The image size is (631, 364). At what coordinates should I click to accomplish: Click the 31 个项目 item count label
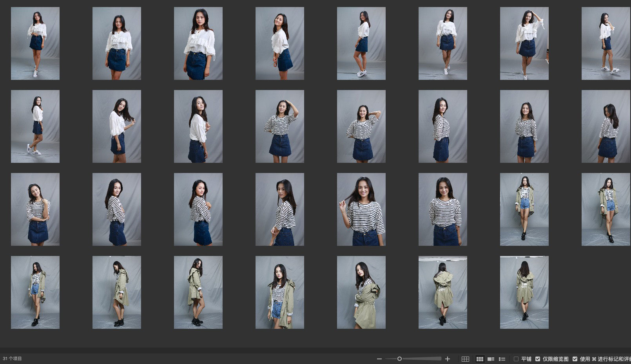click(x=13, y=359)
